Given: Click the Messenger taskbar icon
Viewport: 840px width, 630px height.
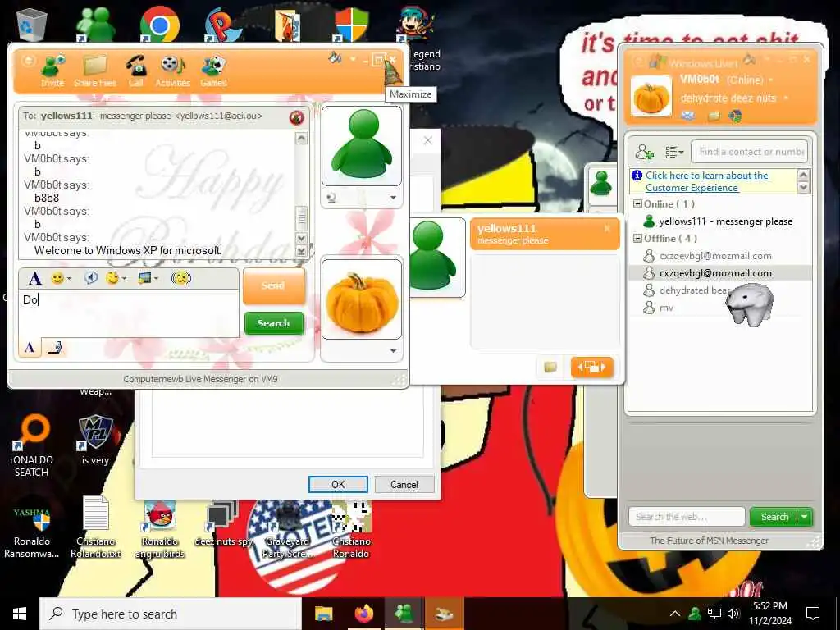Looking at the screenshot, I should click(x=404, y=614).
